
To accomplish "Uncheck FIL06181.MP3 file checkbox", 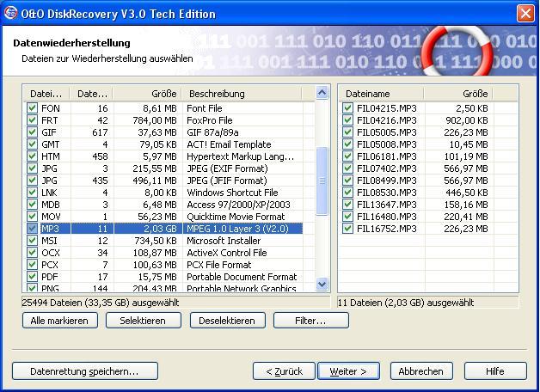I will (x=347, y=156).
